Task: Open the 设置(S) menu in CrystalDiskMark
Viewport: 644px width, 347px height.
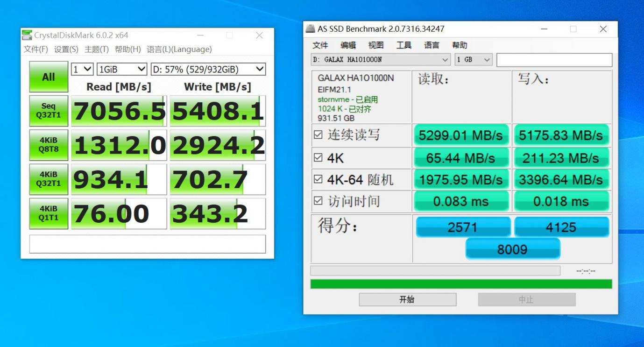Action: [x=66, y=49]
